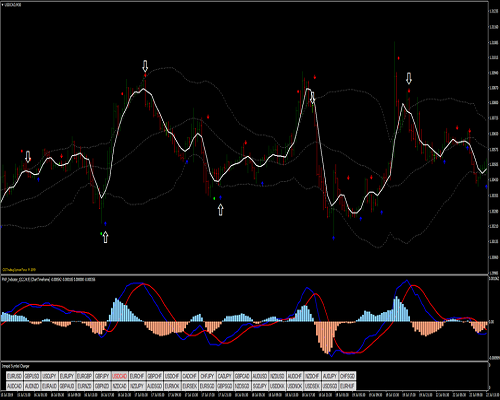Select the CHFSGD symbol button
This screenshot has height=400, width=500.
click(x=347, y=376)
